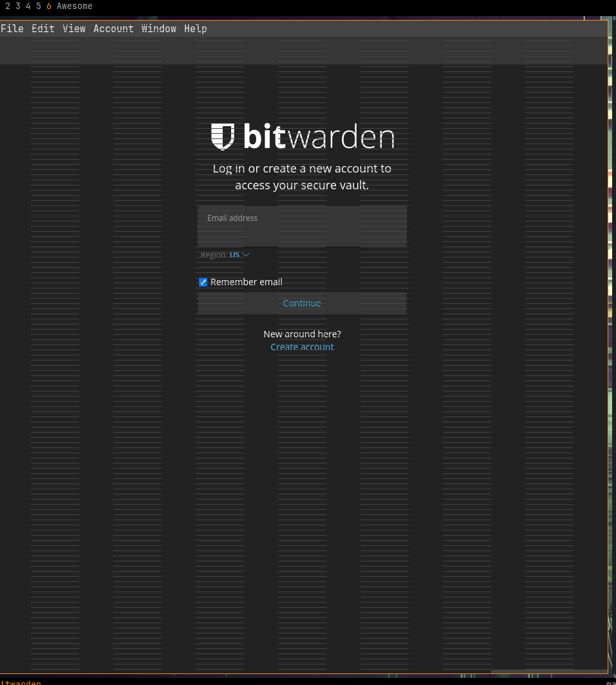616x685 pixels.
Task: Expand the Region US dropdown
Action: tap(239, 255)
